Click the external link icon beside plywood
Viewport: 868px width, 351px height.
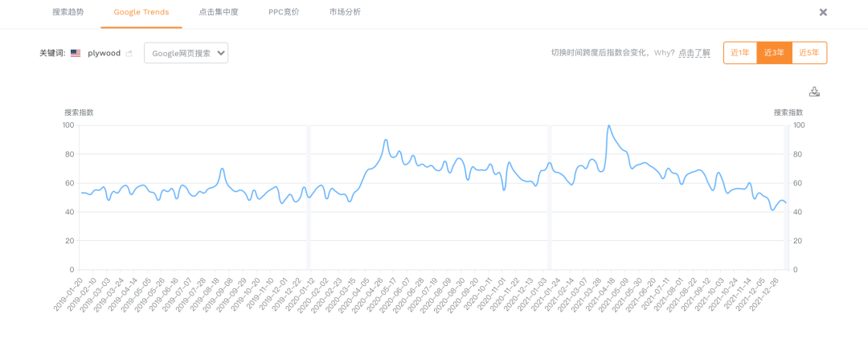(x=129, y=54)
